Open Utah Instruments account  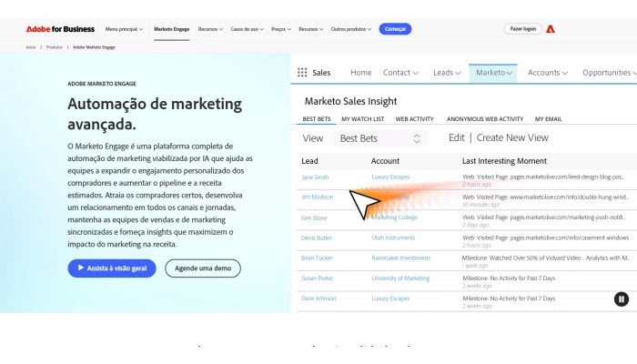[393, 238]
